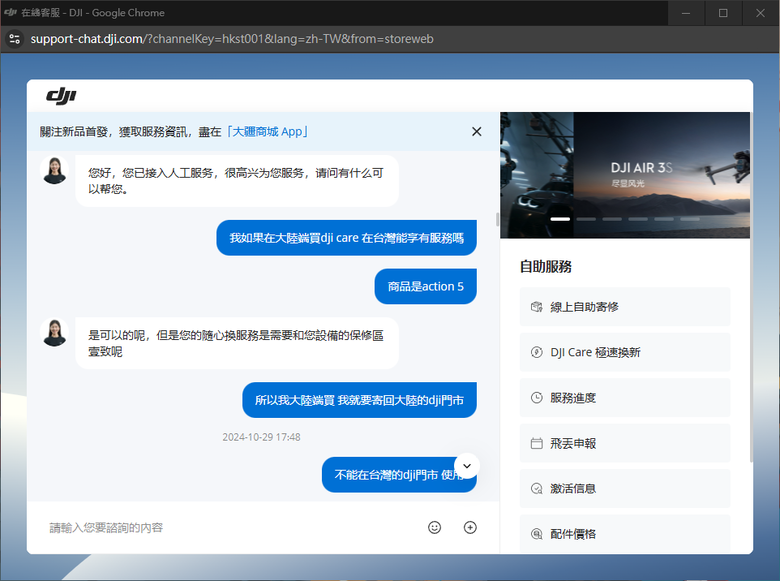Click the plus attachment icon in chat input
Image resolution: width=780 pixels, height=581 pixels.
(x=470, y=527)
